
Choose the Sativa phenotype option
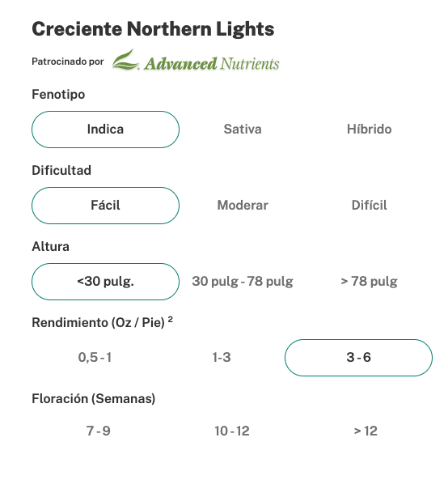pyautogui.click(x=243, y=130)
